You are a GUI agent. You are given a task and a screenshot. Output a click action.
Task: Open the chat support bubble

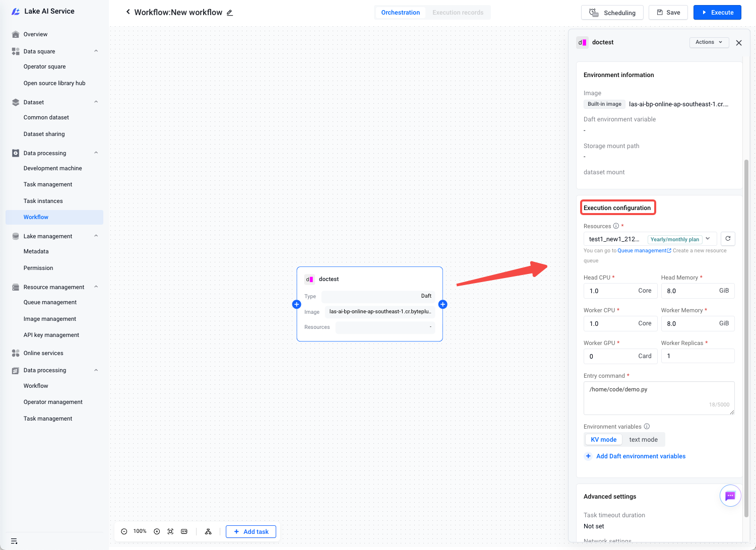click(x=730, y=496)
